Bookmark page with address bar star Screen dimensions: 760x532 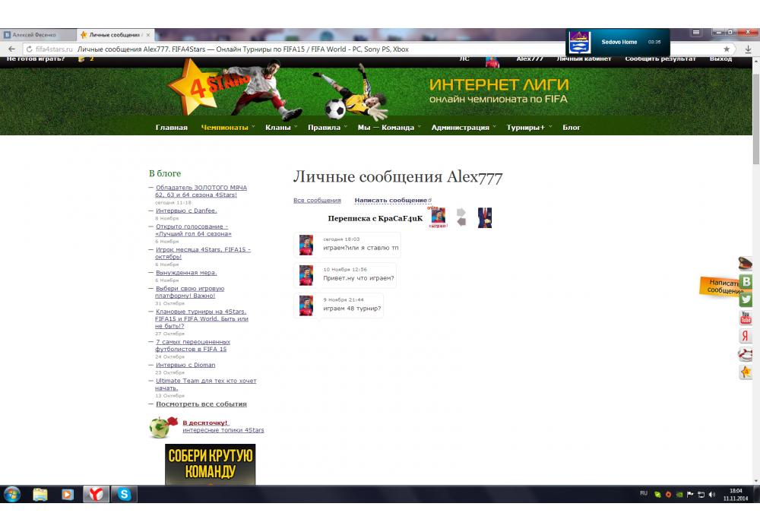(727, 49)
